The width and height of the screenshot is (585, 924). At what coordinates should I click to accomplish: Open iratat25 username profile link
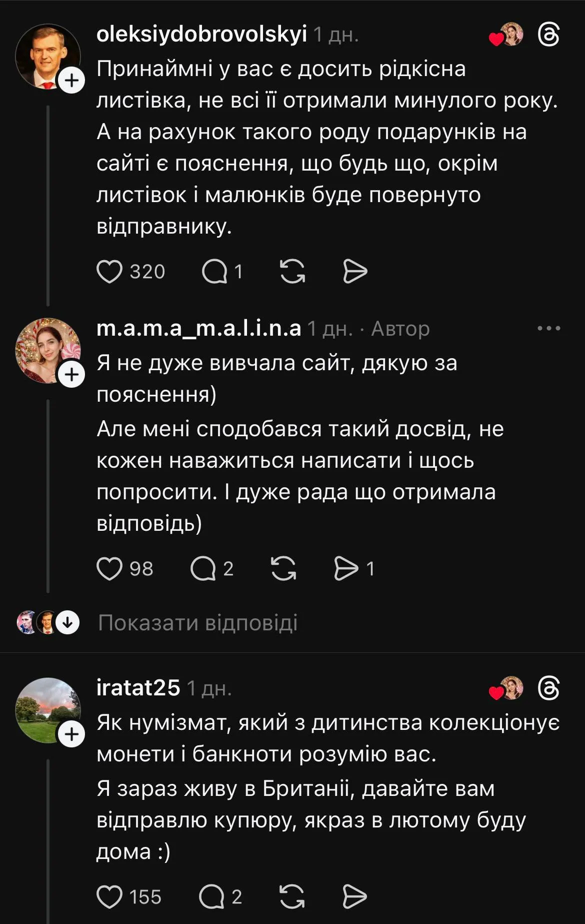tap(138, 688)
